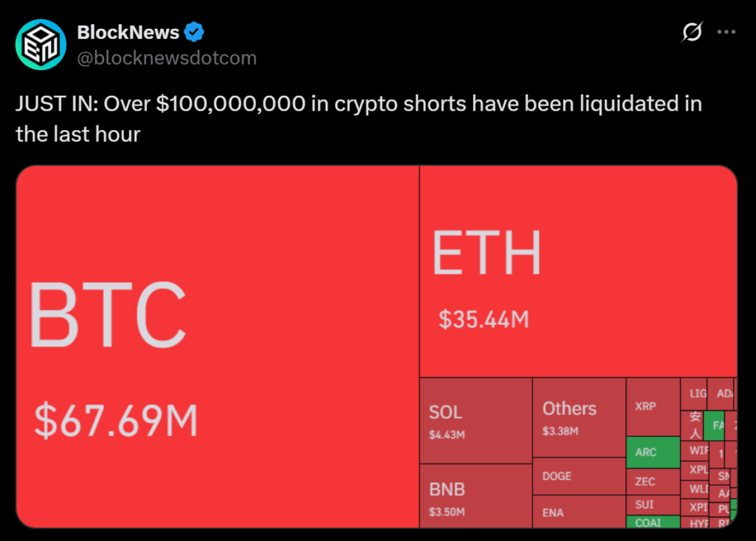
Task: Click the @blocknewsdotcom handle
Action: 166,58
